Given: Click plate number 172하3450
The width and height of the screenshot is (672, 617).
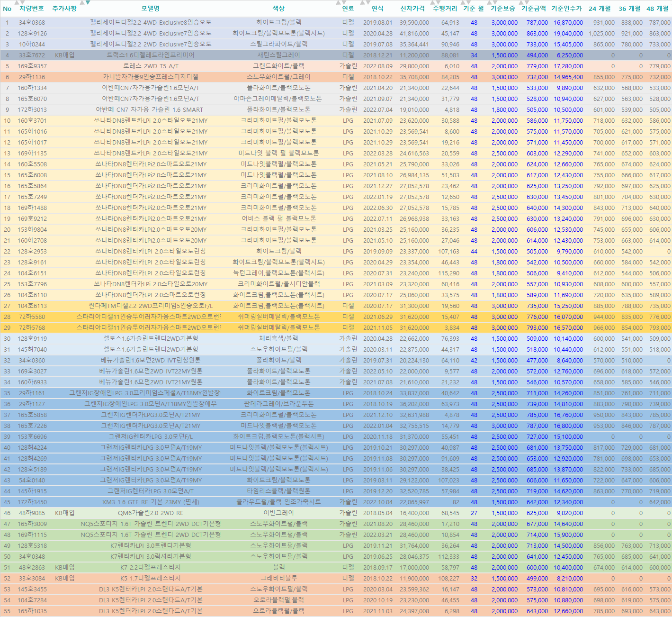Looking at the screenshot, I should pos(32,502).
